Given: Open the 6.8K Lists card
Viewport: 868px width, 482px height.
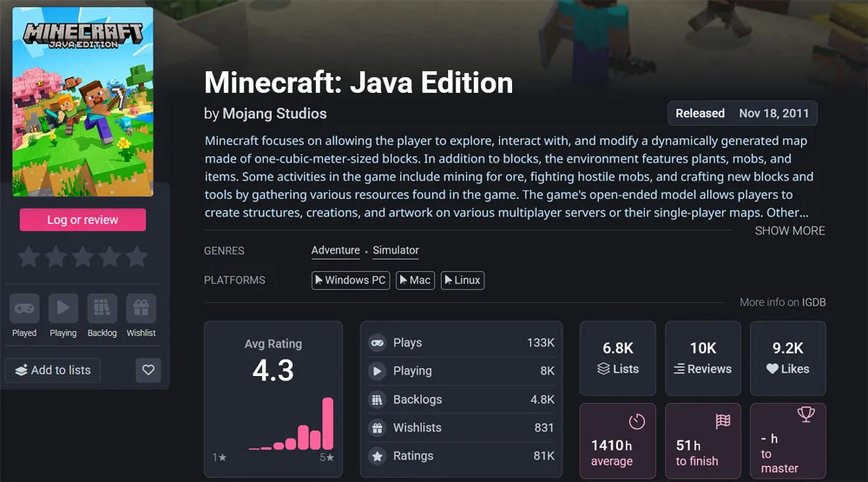Looking at the screenshot, I should (618, 359).
